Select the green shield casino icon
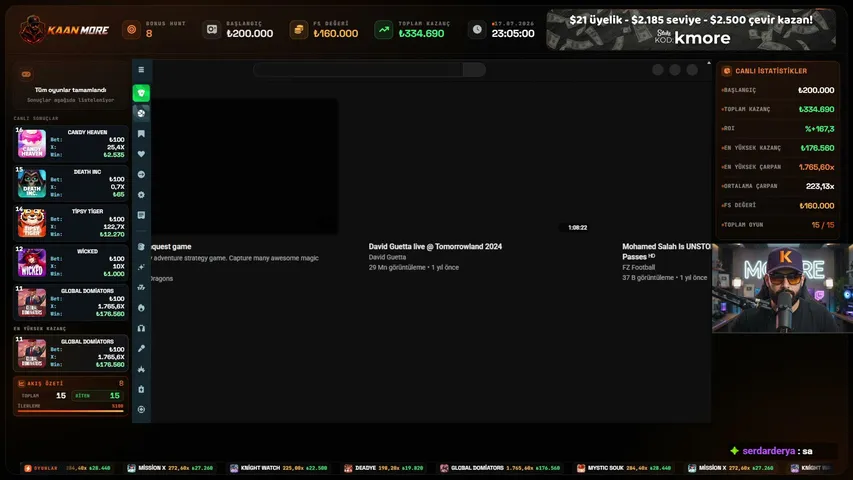This screenshot has width=853, height=480. click(x=141, y=93)
